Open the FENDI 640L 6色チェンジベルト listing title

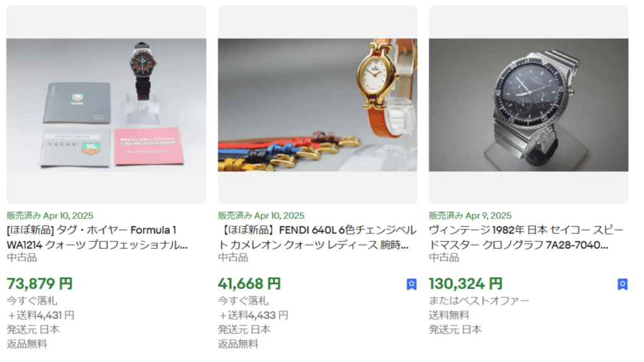pyautogui.click(x=317, y=238)
